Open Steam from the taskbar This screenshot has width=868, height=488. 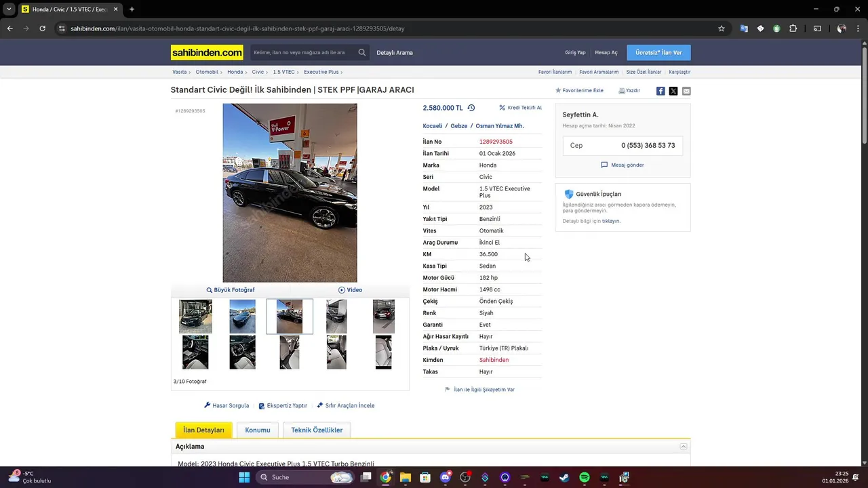(x=564, y=477)
